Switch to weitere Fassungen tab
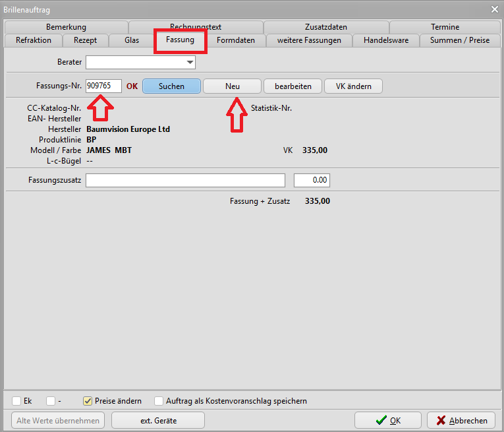The image size is (504, 432). (309, 40)
